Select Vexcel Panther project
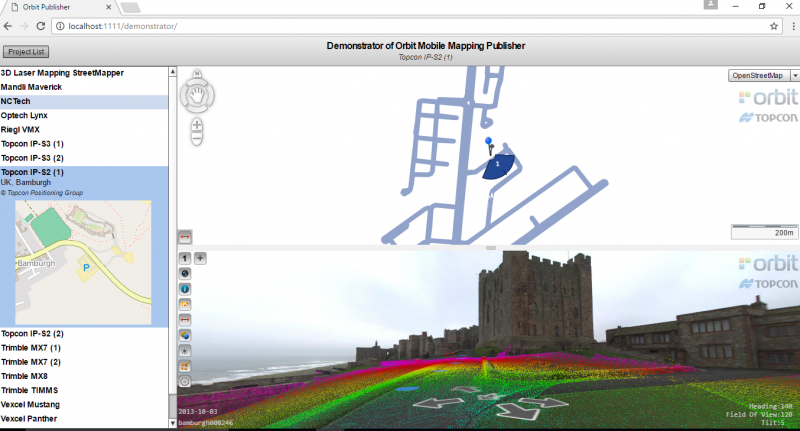 click(x=29, y=419)
